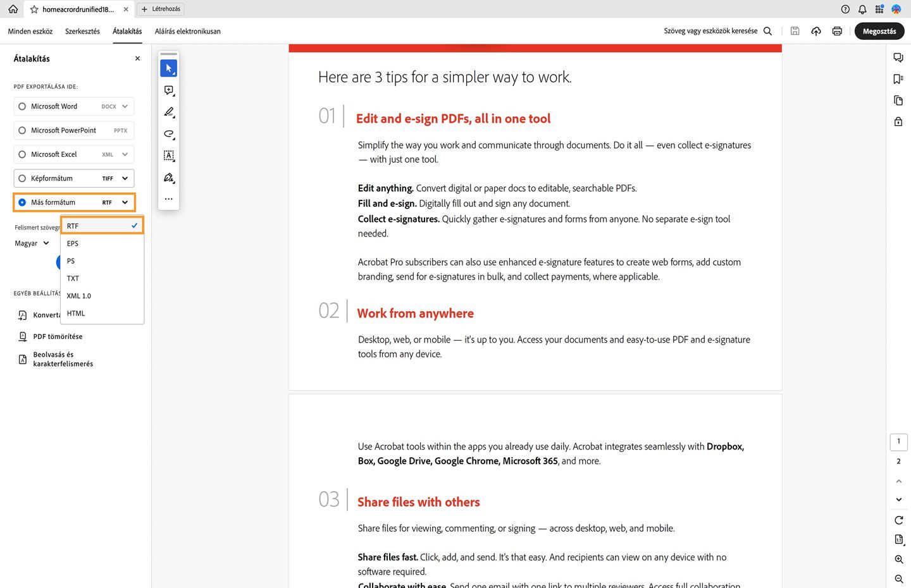Open the comments panel on the right

point(898,57)
